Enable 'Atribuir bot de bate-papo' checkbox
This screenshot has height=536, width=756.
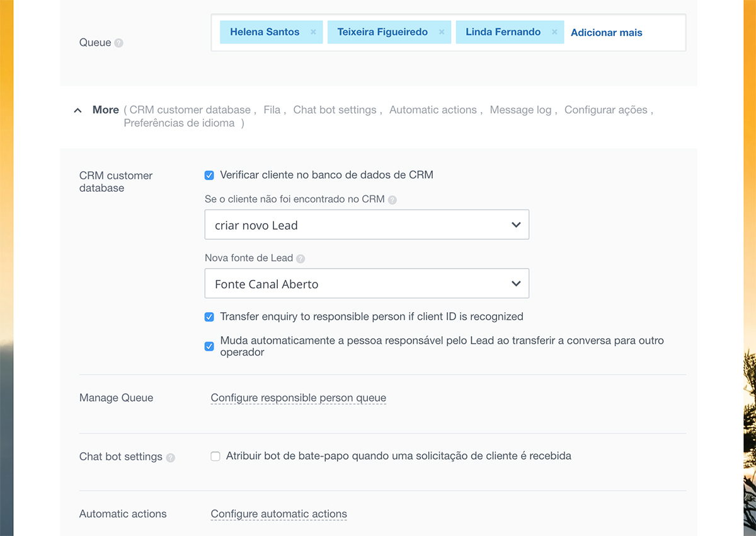[x=215, y=456]
